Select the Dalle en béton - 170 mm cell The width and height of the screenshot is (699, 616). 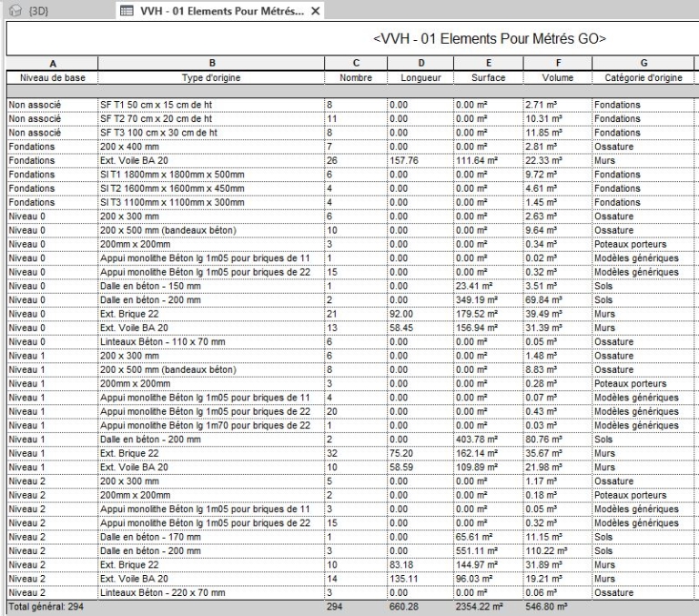tap(212, 537)
